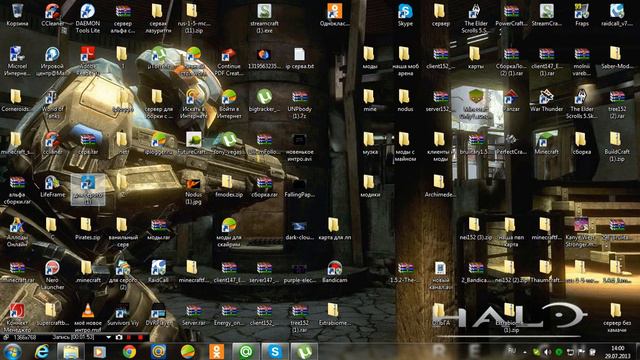Select the Energy_on... archive file
This screenshot has height=360, width=640.
pyautogui.click(x=229, y=315)
